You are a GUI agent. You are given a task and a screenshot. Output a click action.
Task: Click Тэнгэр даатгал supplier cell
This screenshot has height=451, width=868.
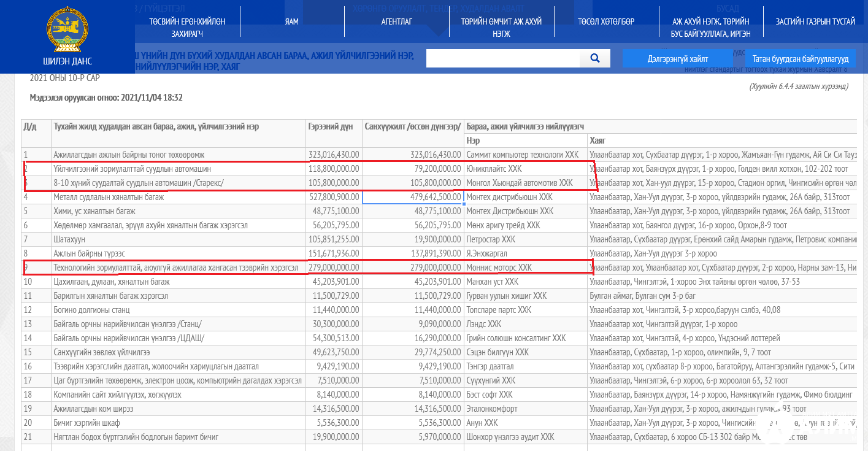525,366
